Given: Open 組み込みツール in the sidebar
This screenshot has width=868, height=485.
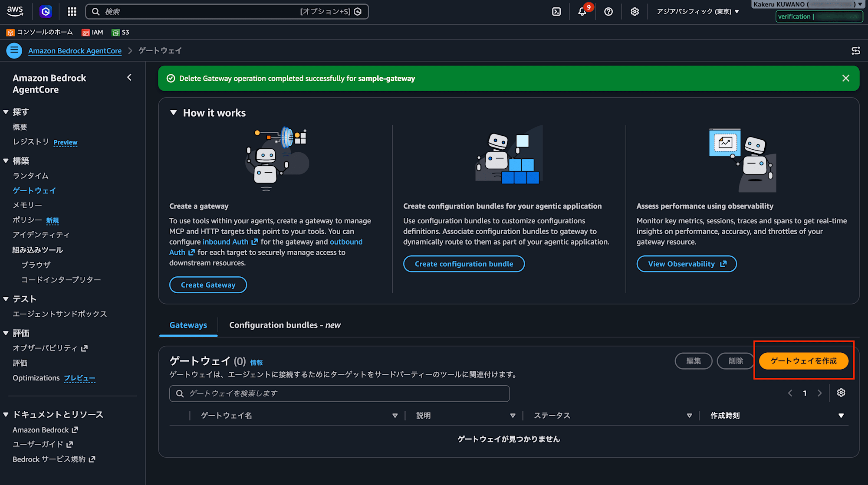Looking at the screenshot, I should 38,250.
